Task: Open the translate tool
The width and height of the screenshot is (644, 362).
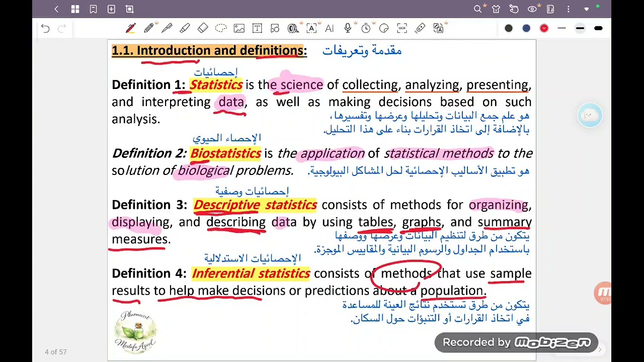Action: (439, 28)
